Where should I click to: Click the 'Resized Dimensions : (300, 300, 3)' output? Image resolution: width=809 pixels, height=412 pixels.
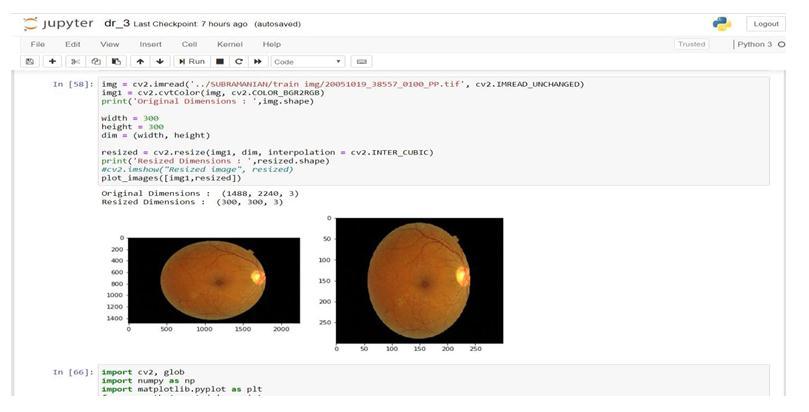coord(192,202)
